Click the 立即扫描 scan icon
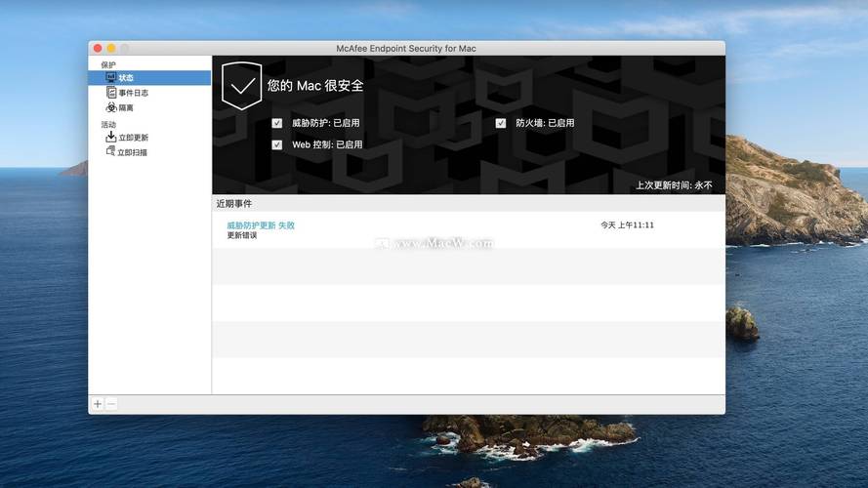Viewport: 868px width, 488px height. (110, 151)
